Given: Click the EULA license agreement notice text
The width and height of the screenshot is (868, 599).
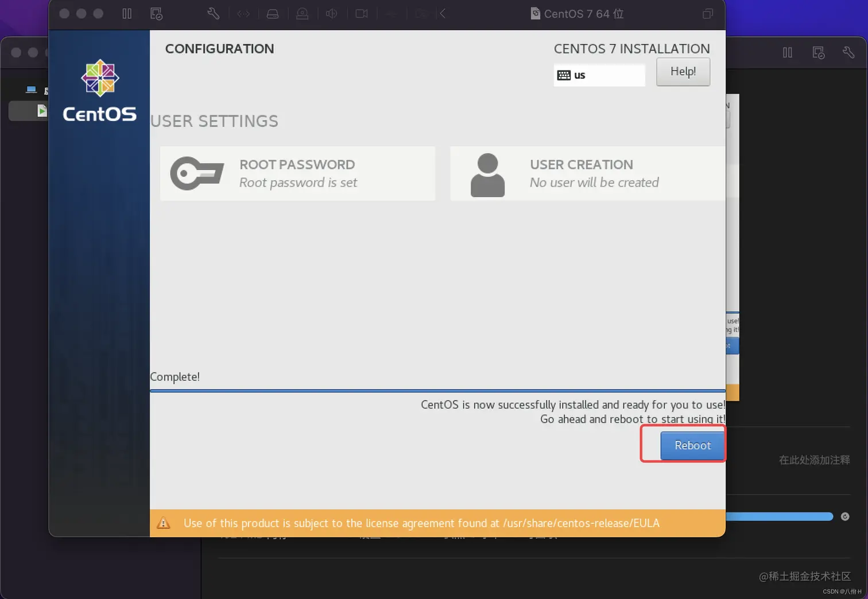Looking at the screenshot, I should coord(421,523).
